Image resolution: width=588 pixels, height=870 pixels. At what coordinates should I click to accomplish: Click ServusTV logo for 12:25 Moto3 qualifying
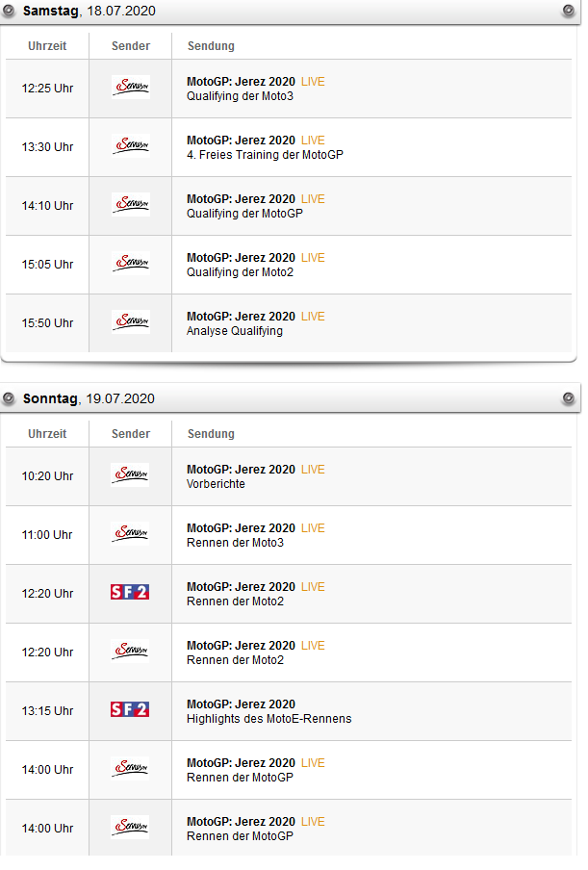130,88
